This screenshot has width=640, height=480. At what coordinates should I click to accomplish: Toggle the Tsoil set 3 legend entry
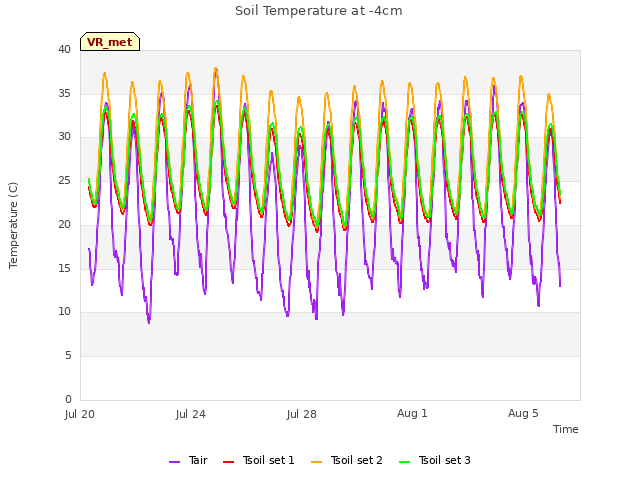point(435,460)
